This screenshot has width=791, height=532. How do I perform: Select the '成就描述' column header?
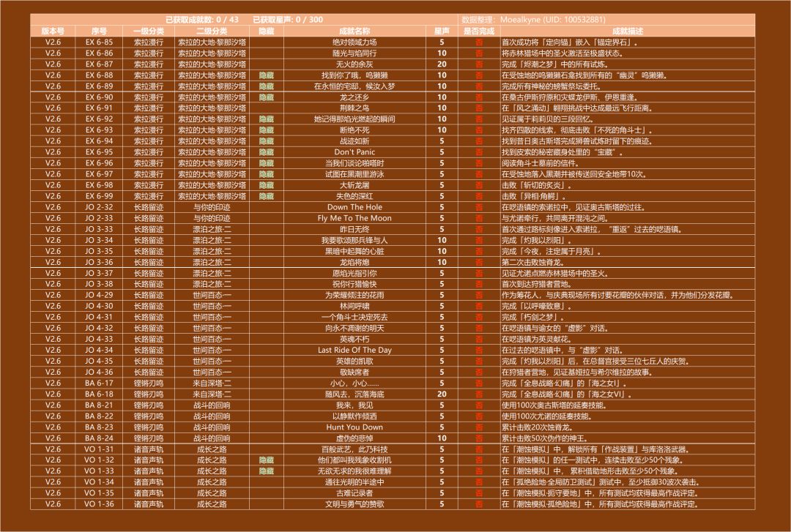[628, 31]
